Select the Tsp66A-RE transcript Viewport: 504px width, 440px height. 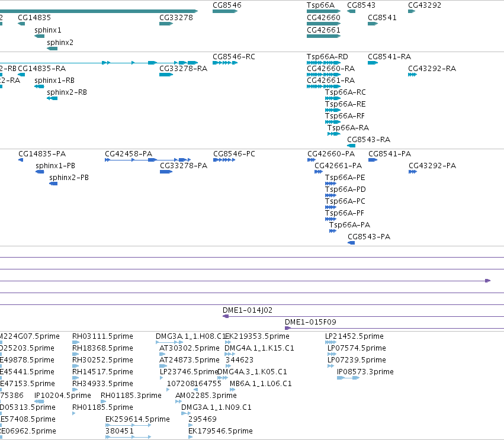coord(333,110)
